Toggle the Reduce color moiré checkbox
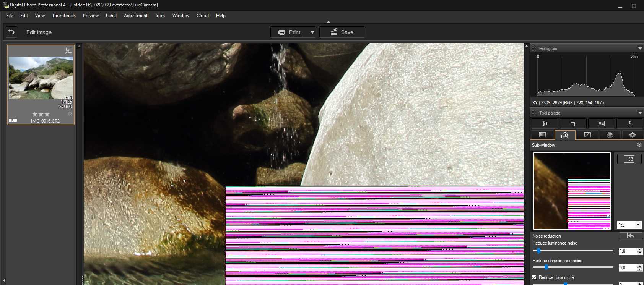The width and height of the screenshot is (644, 285). [534, 277]
